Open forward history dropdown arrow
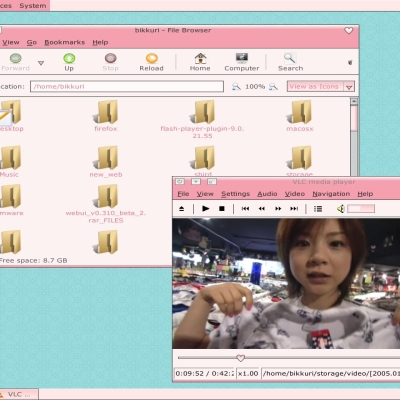The image size is (400, 400). coord(41,63)
